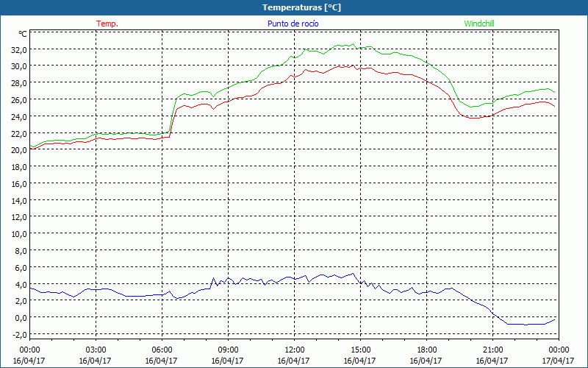
Task: Click the red Temp. legend label
Action: point(107,24)
